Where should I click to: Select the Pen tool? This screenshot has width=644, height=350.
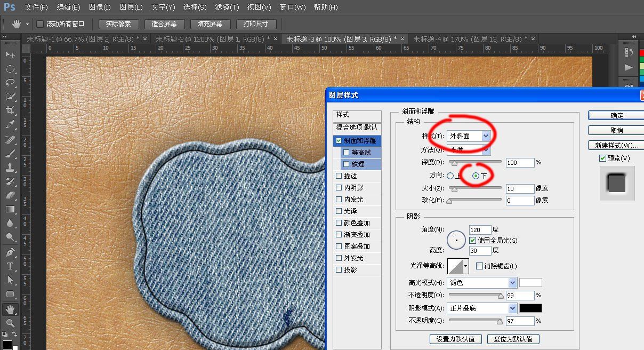pyautogui.click(x=10, y=252)
